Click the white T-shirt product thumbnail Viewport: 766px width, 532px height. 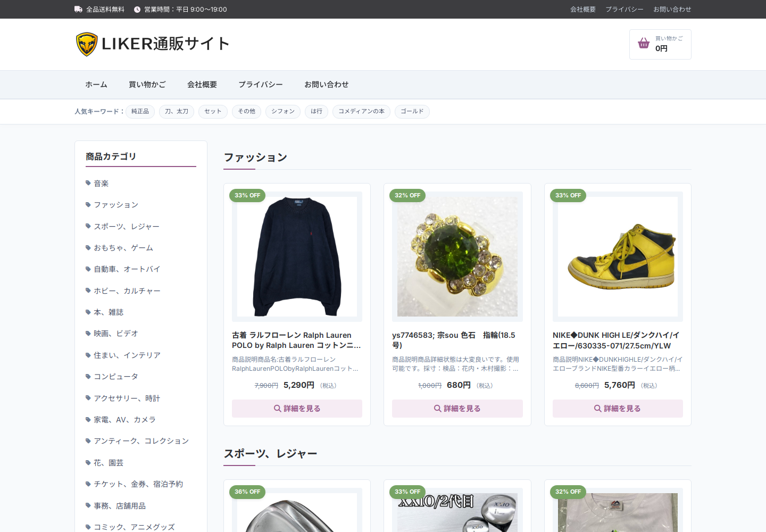(x=618, y=513)
